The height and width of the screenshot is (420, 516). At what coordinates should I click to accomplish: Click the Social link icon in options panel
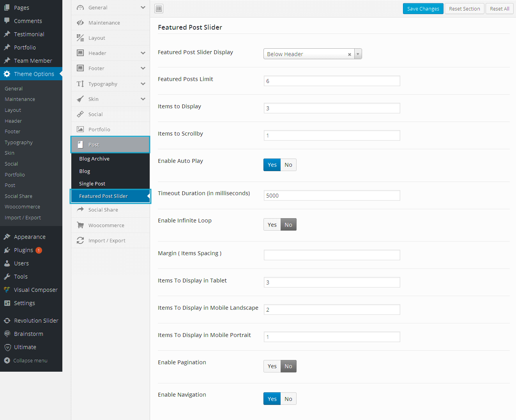[x=80, y=114]
